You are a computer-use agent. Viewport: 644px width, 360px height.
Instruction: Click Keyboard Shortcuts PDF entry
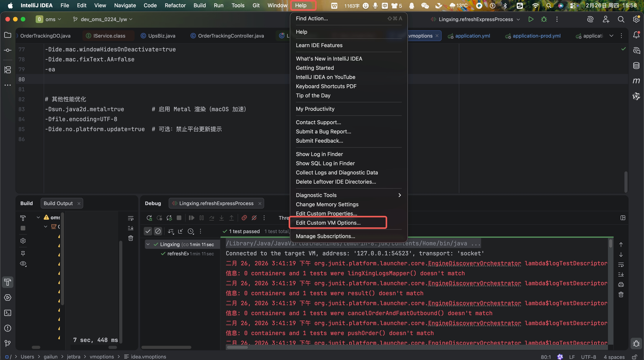coord(348,86)
